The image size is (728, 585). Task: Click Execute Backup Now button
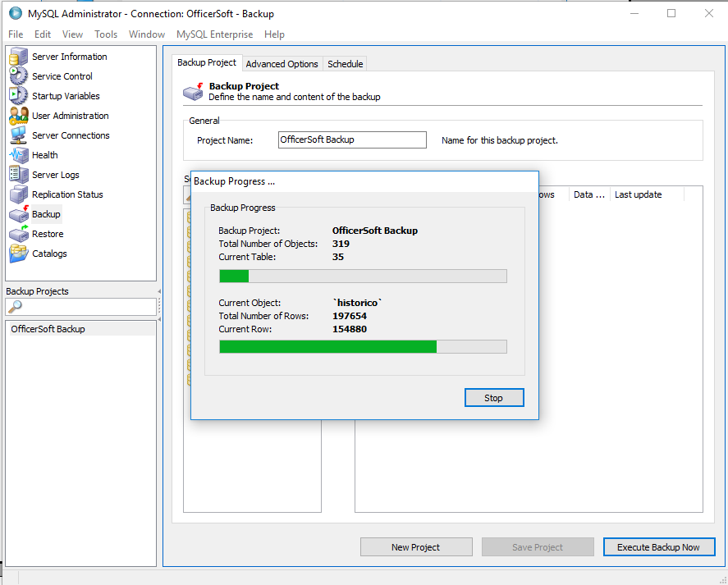(658, 547)
